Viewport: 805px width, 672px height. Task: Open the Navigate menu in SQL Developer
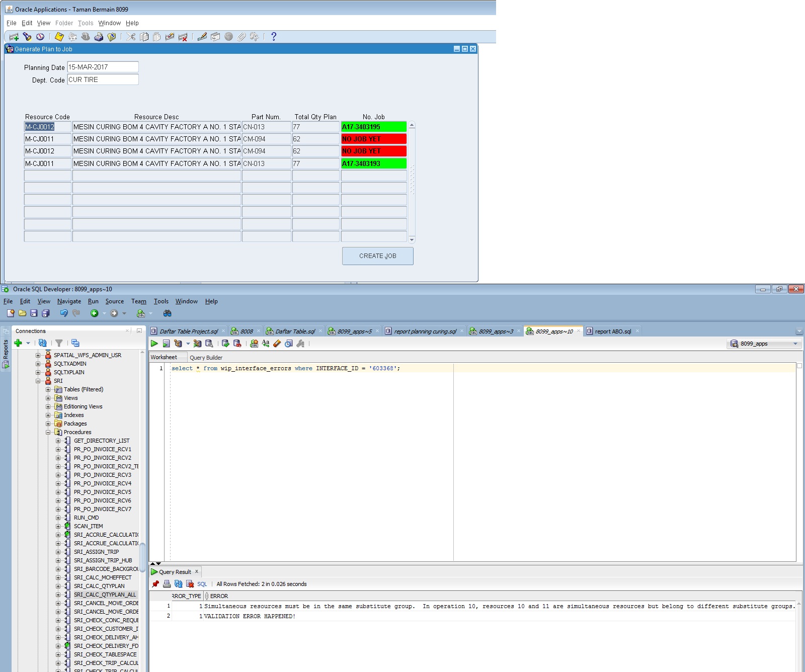click(x=69, y=301)
